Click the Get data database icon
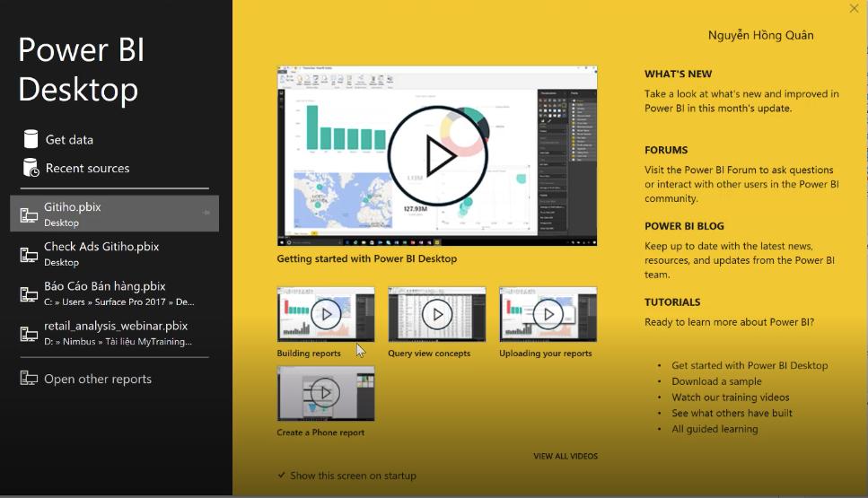This screenshot has height=498, width=868. (x=31, y=139)
